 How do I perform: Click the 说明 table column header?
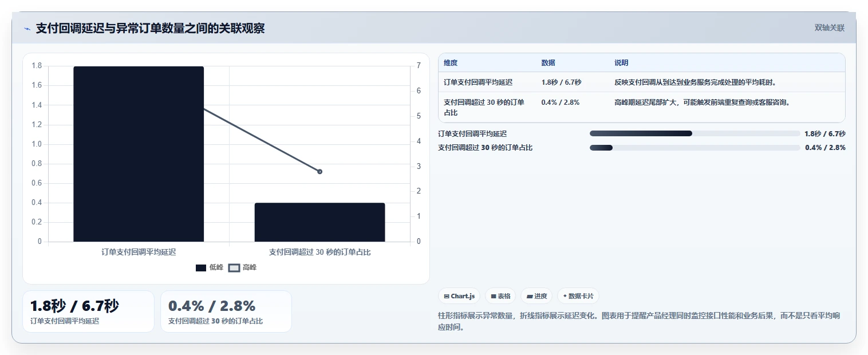(621, 63)
